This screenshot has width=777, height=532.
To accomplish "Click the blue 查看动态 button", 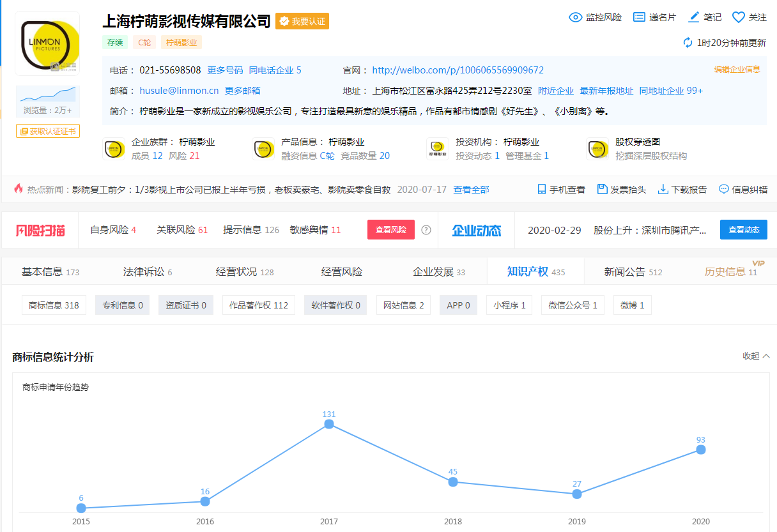I will point(743,230).
